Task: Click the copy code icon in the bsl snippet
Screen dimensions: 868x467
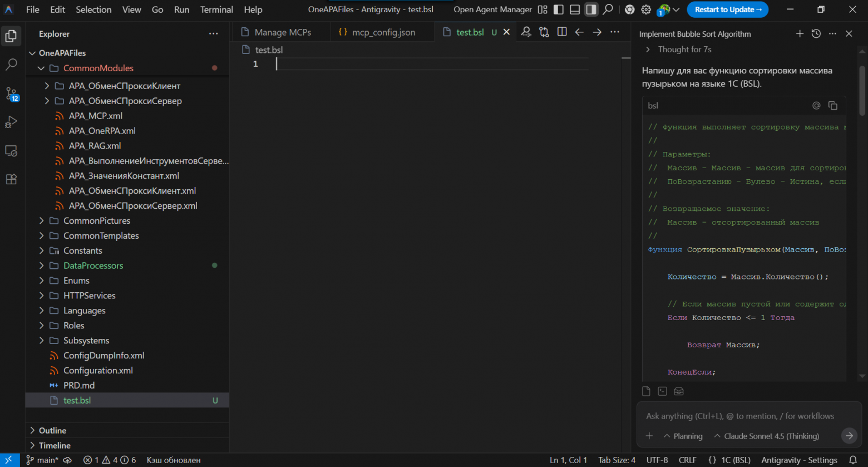Action: (833, 105)
